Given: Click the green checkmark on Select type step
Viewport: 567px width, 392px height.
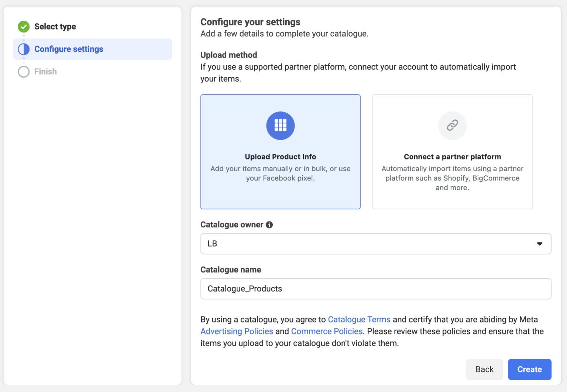Looking at the screenshot, I should [23, 27].
